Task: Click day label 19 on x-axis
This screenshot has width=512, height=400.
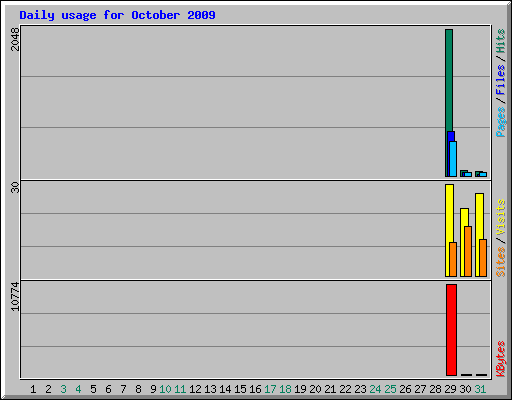Action: tap(300, 389)
